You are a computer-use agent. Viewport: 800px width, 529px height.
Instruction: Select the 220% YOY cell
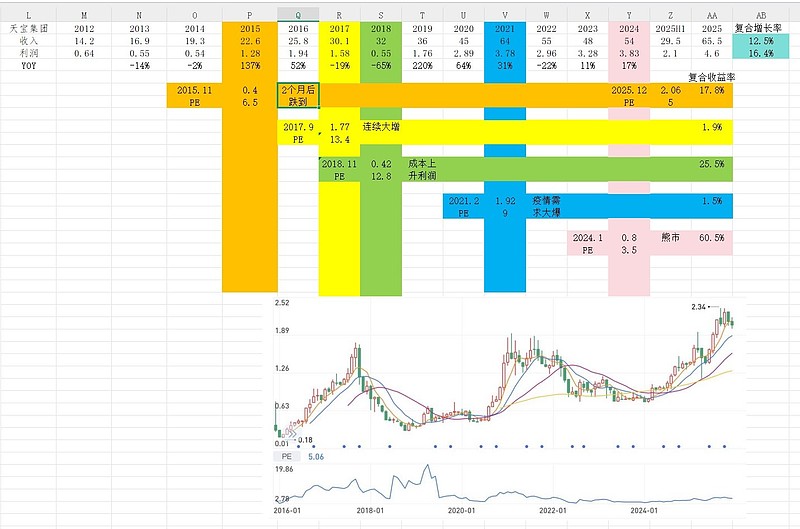point(422,65)
